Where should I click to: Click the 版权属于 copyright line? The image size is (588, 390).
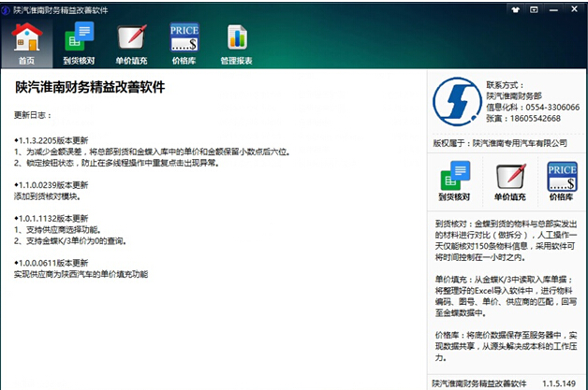500,142
